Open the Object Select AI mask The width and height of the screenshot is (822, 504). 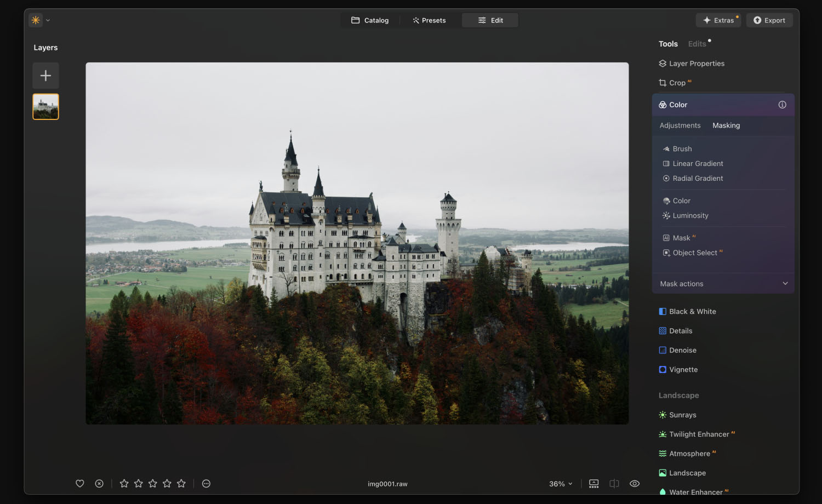click(x=694, y=253)
